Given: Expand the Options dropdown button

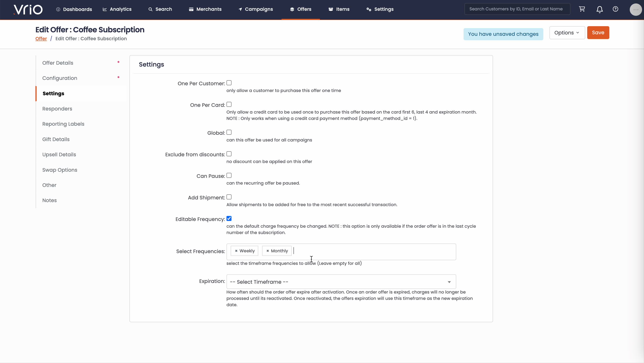Looking at the screenshot, I should (x=567, y=33).
